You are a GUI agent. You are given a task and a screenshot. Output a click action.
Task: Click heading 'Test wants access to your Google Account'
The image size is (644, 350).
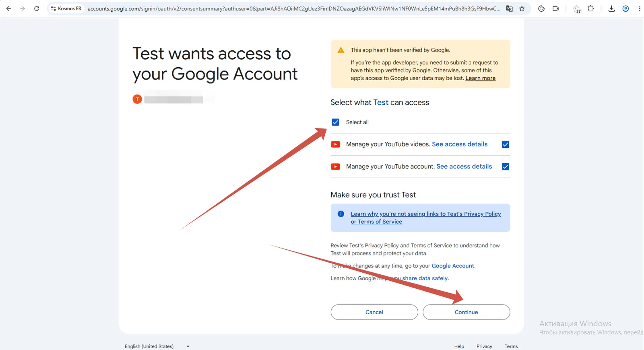[x=215, y=64]
